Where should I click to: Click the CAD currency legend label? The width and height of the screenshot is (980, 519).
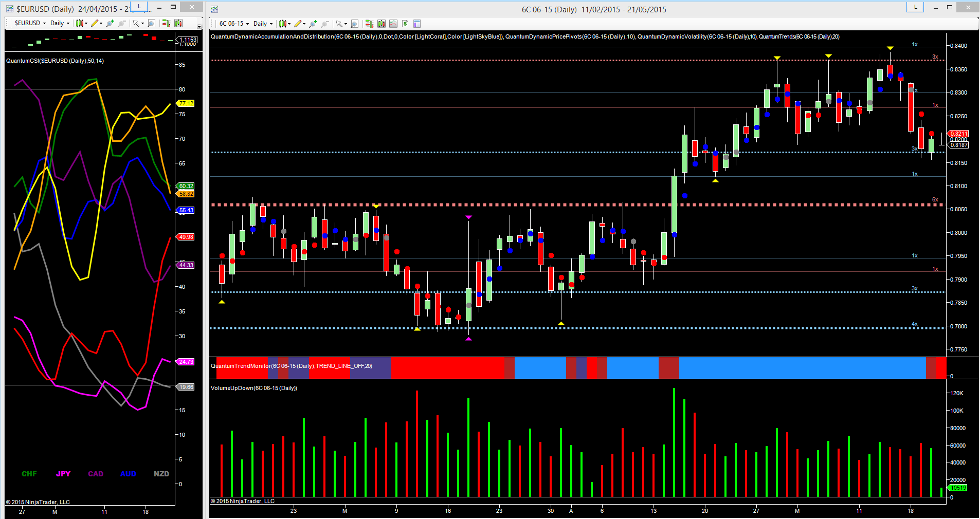(x=96, y=474)
